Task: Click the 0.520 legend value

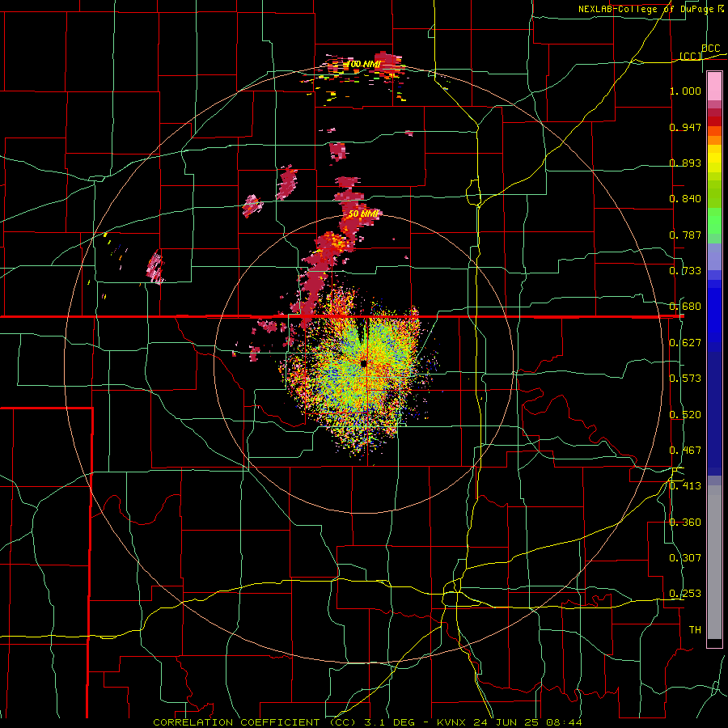Action: point(685,415)
